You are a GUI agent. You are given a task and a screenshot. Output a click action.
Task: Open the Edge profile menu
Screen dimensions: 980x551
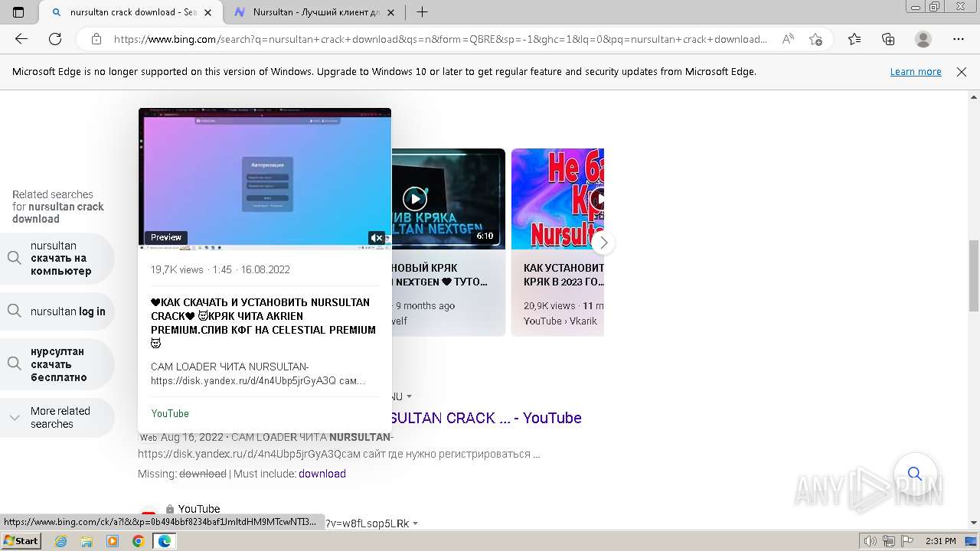(x=923, y=39)
